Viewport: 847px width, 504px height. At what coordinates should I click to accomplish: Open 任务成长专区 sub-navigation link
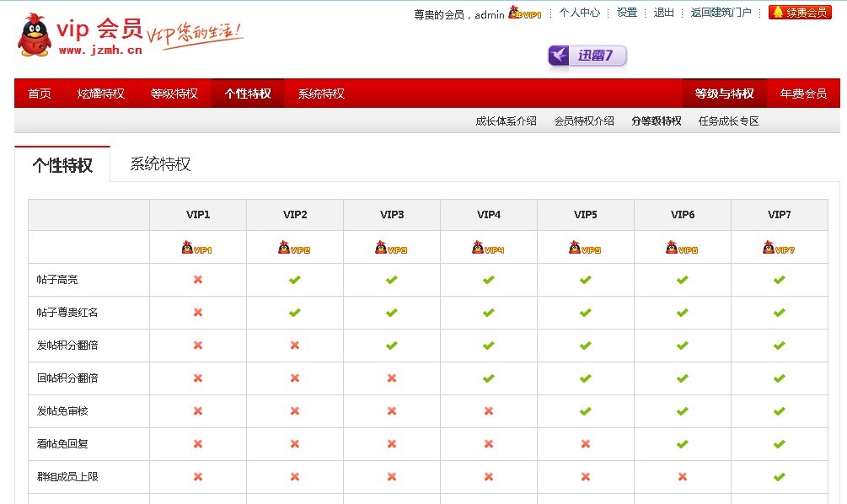(x=728, y=121)
